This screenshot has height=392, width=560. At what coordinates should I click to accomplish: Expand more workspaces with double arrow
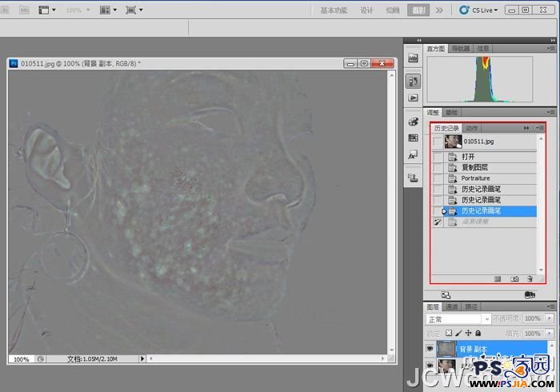coord(439,10)
